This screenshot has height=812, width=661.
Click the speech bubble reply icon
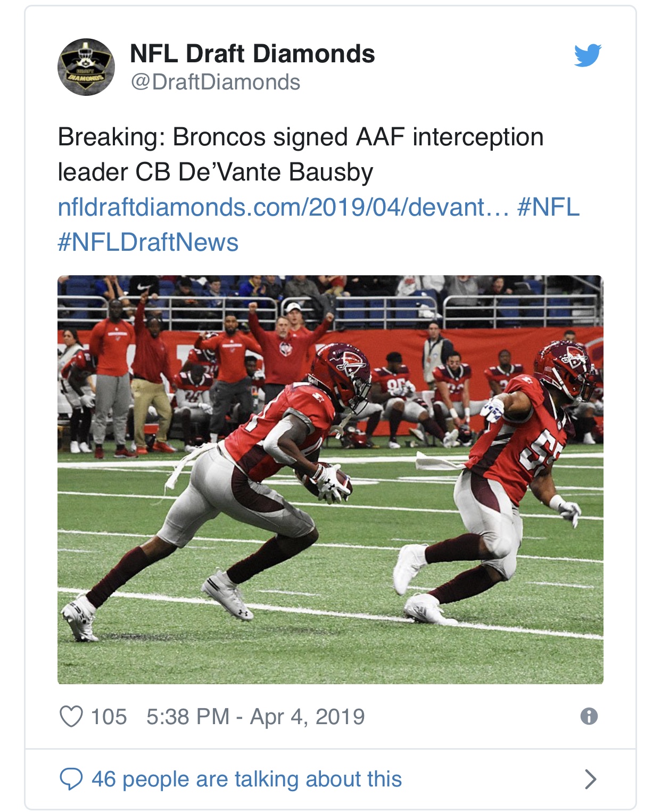point(71,779)
